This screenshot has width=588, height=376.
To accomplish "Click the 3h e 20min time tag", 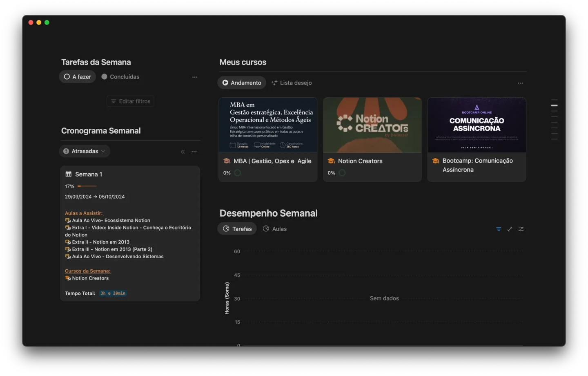I will [113, 293].
